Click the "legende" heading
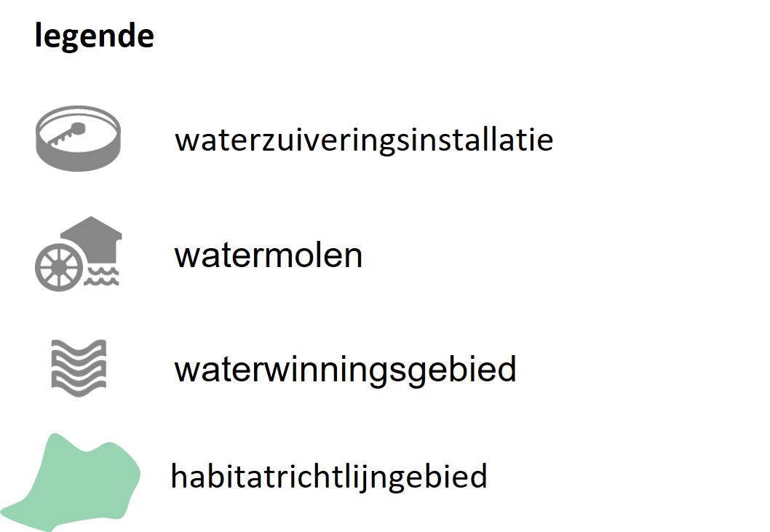770x532 pixels. [x=94, y=36]
